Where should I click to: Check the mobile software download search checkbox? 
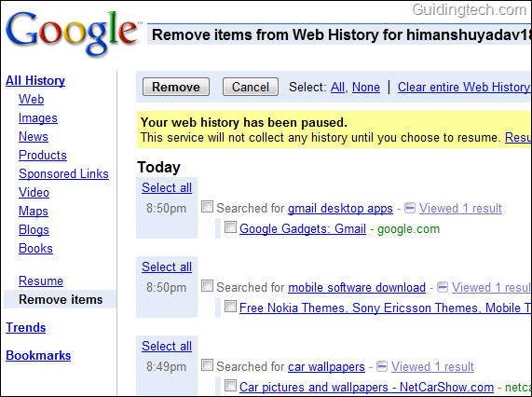pyautogui.click(x=207, y=286)
